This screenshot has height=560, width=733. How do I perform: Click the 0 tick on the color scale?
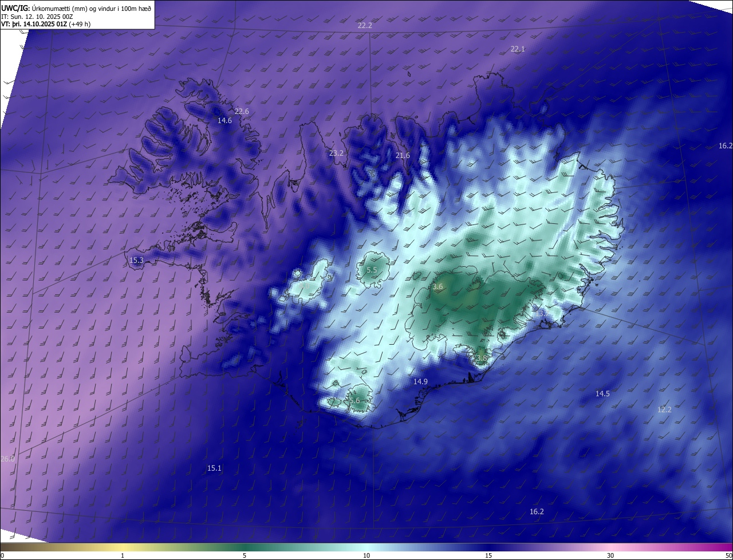point(2,555)
